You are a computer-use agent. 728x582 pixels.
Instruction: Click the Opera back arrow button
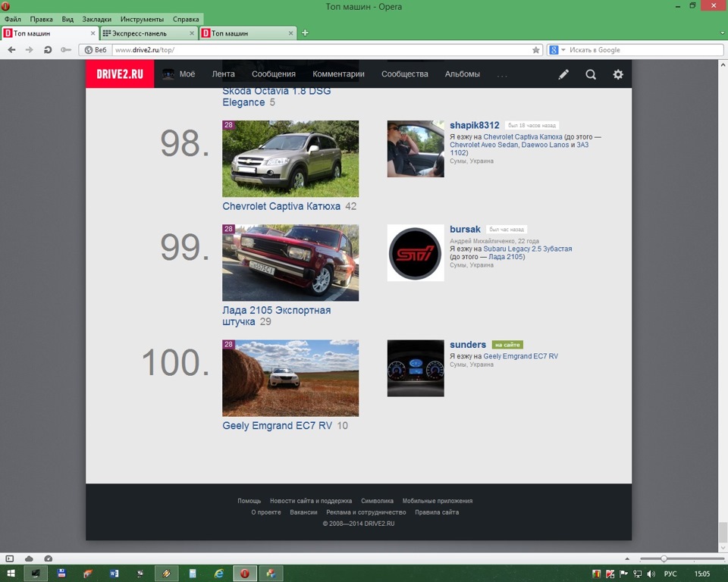[x=11, y=50]
